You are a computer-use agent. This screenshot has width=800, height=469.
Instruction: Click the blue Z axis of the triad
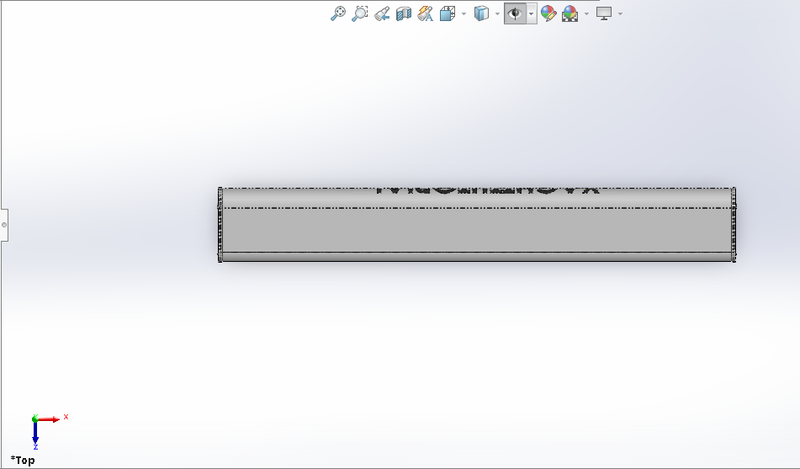[x=35, y=438]
